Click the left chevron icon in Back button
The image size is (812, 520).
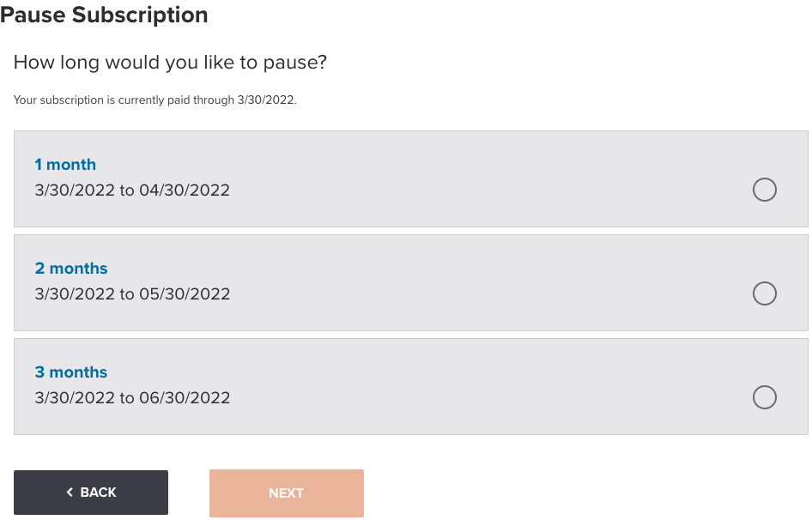[x=70, y=493]
